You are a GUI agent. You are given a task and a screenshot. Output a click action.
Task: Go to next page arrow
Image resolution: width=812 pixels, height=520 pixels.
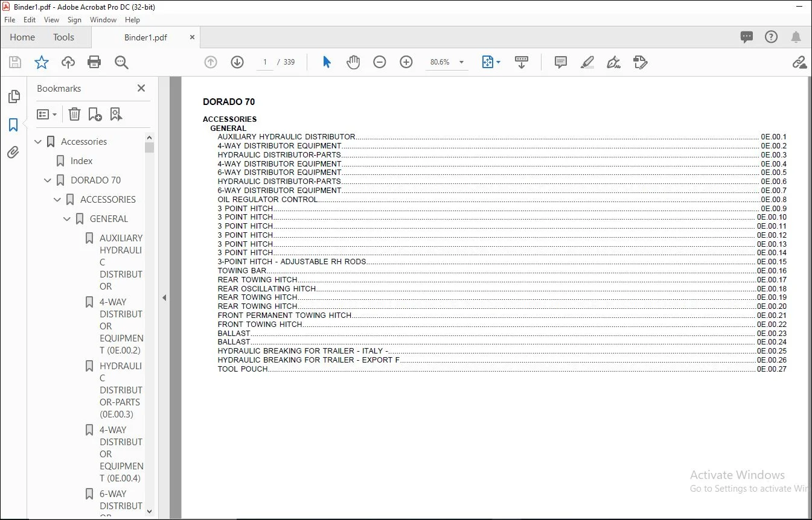pyautogui.click(x=237, y=62)
